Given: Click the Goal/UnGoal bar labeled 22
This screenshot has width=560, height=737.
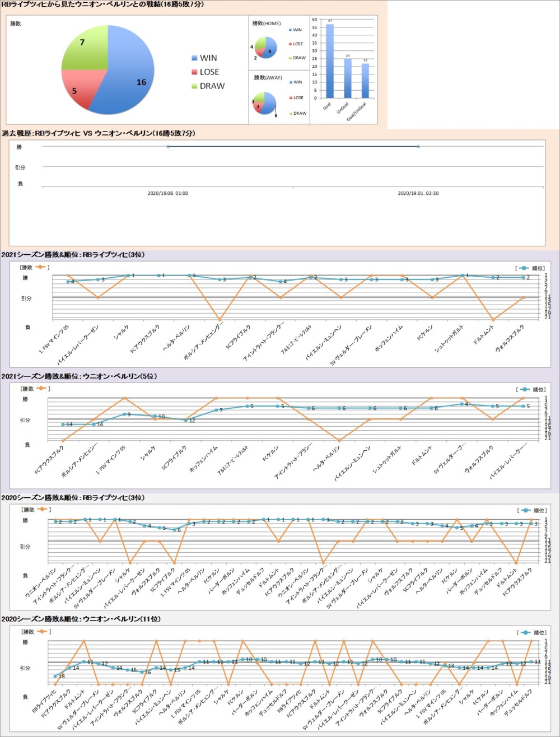Looking at the screenshot, I should pos(365,80).
